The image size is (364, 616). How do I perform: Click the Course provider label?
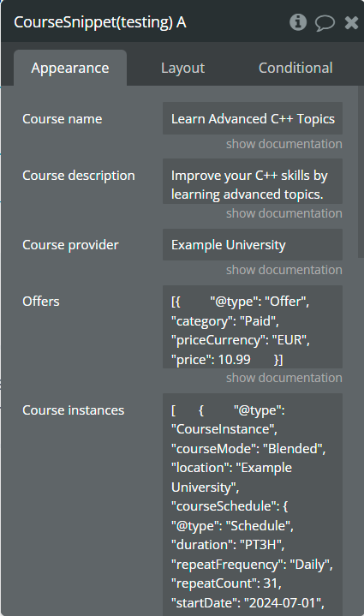point(71,245)
